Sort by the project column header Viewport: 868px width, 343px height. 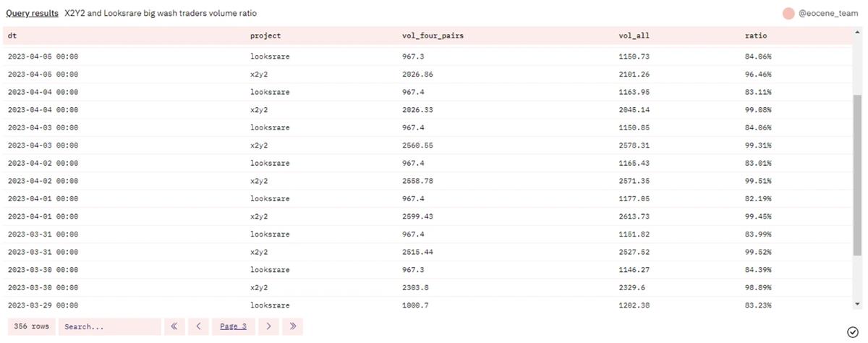click(x=265, y=35)
